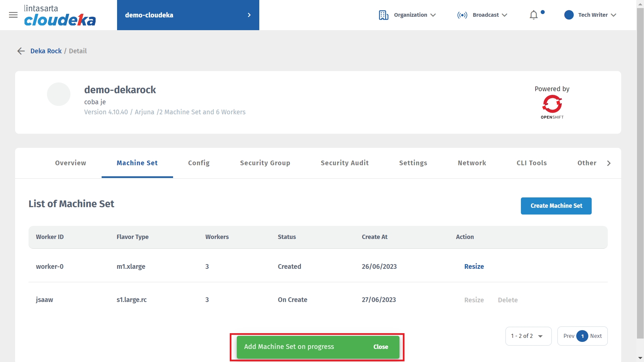Screen dimensions: 644x362
Task: Close the Add Machine Set notification
Action: [x=380, y=347]
